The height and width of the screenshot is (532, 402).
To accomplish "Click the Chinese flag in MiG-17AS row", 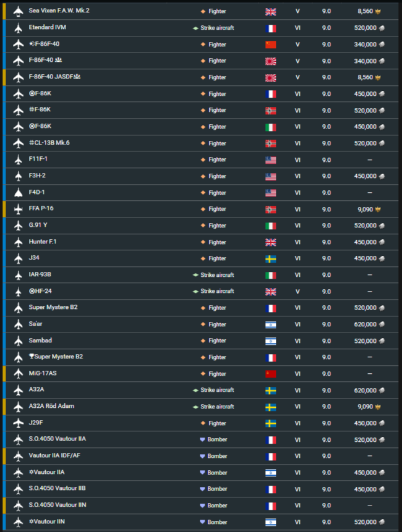I will [x=271, y=374].
